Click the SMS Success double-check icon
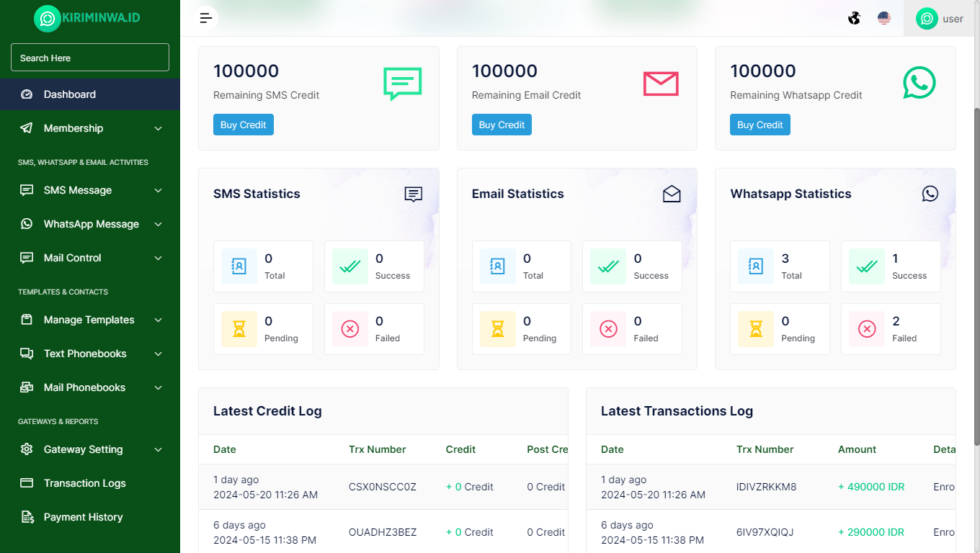Viewport: 980px width, 553px height. [x=350, y=266]
